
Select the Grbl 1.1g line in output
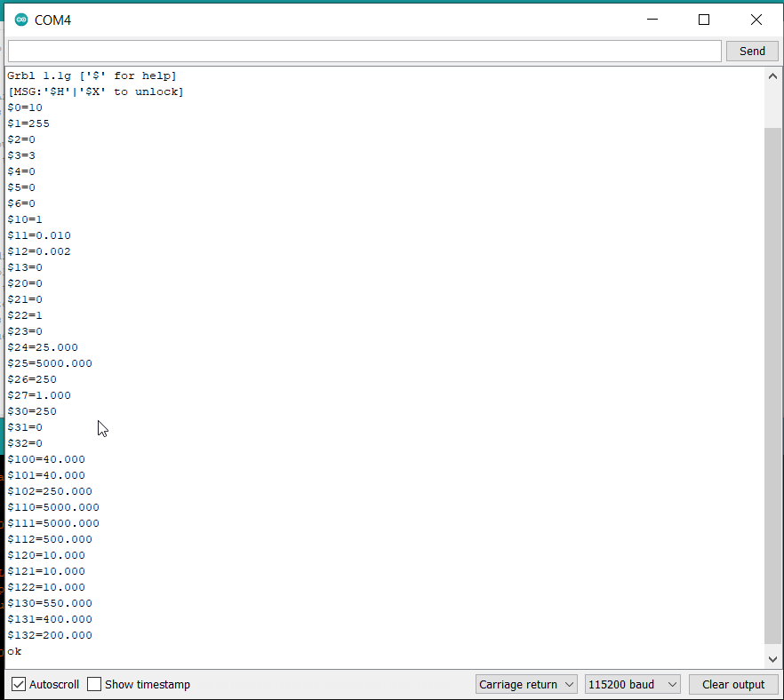pyautogui.click(x=89, y=76)
